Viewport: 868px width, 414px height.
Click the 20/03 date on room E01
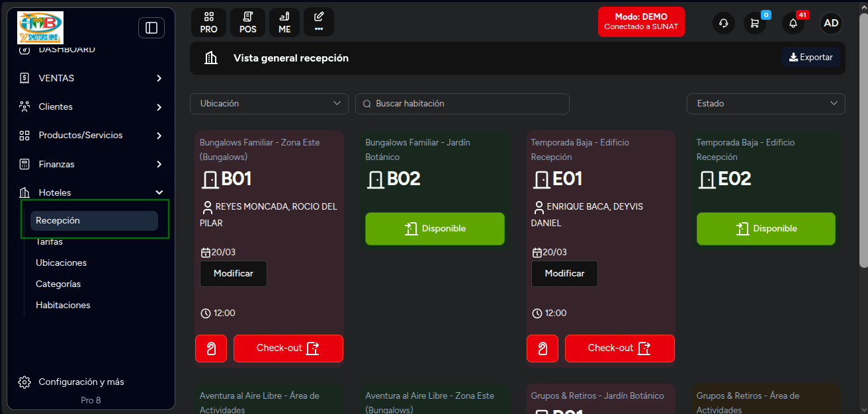pyautogui.click(x=549, y=253)
